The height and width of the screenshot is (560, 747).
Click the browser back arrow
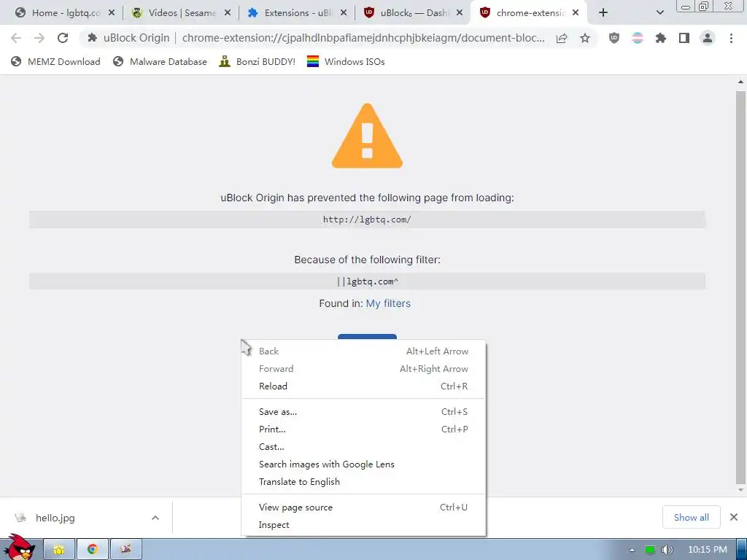coord(16,38)
